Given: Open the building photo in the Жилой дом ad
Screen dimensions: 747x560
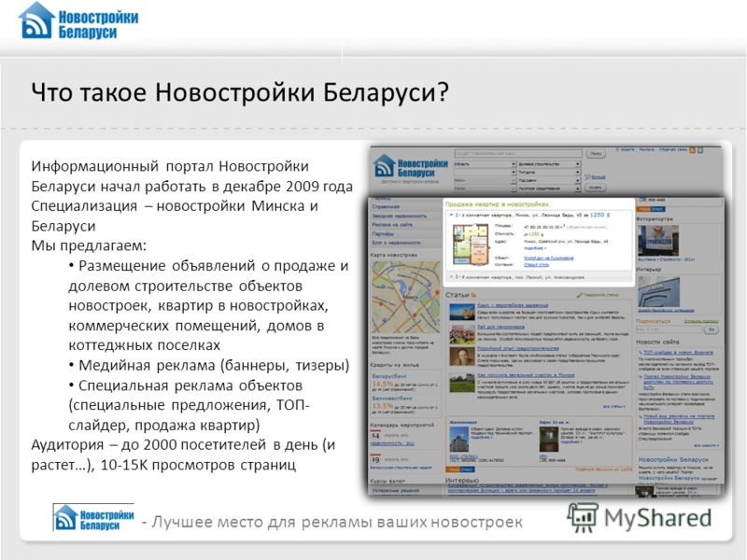Looking at the screenshot, I should 459,440.
